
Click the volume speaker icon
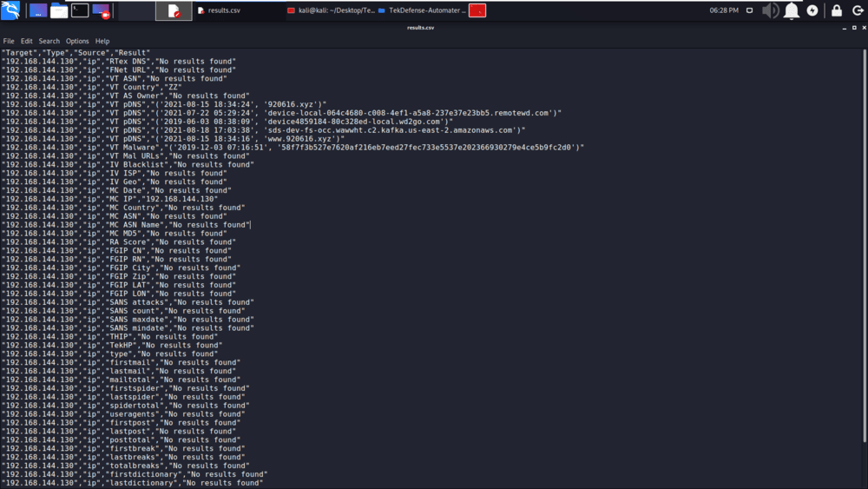[x=770, y=10]
